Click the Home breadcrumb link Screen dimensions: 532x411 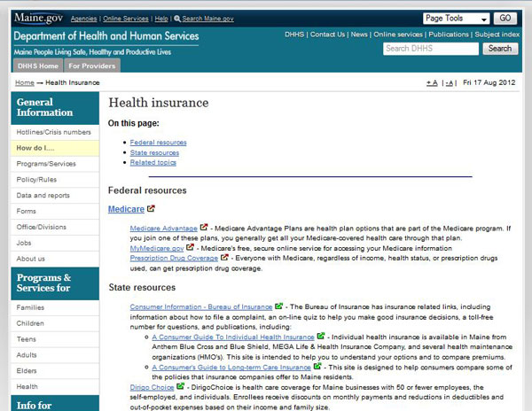[25, 82]
